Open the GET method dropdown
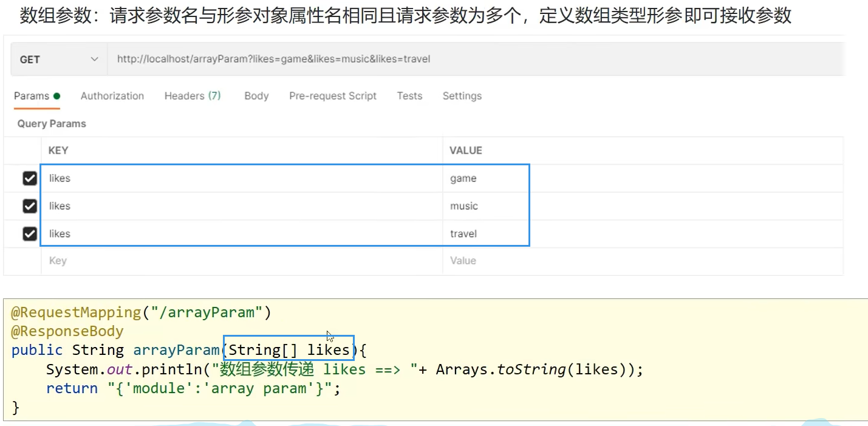 [58, 60]
